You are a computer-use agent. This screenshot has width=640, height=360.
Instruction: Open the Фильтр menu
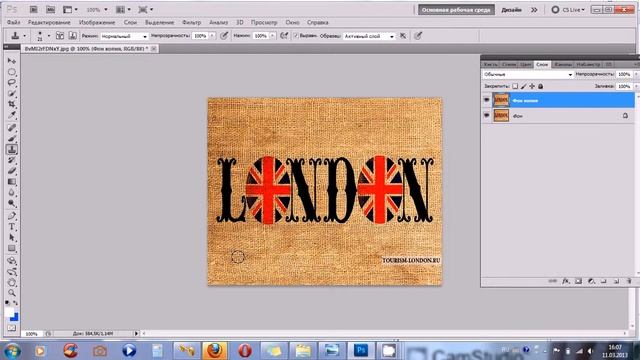(191, 22)
